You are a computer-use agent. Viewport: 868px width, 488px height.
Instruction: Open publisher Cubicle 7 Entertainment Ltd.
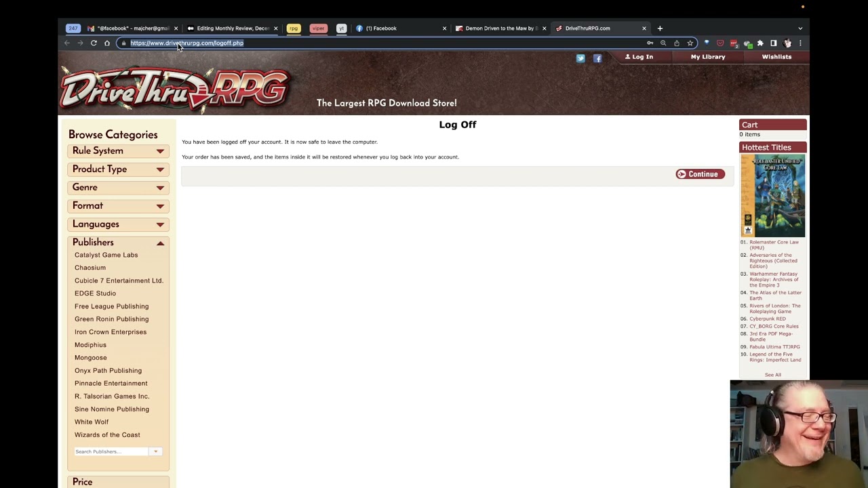click(119, 281)
